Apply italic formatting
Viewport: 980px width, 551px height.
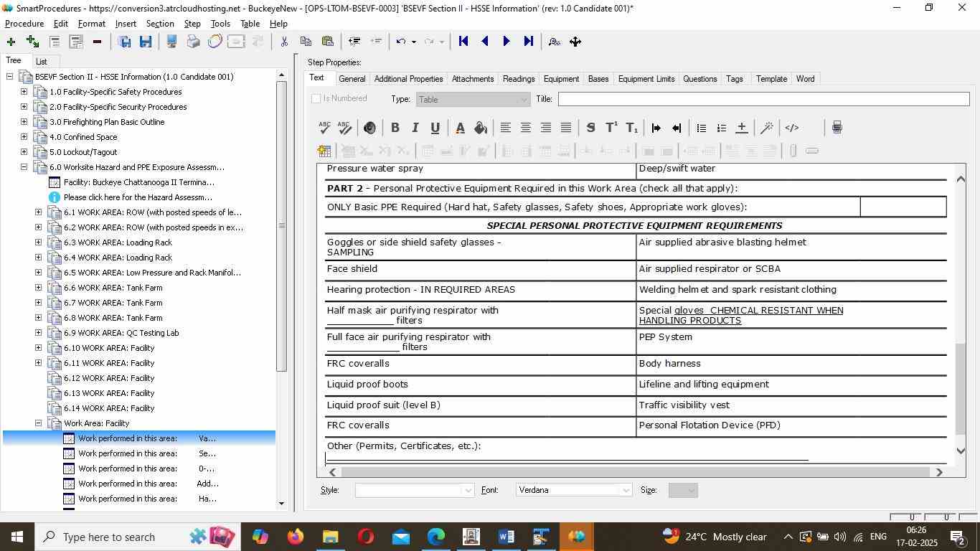coord(415,128)
